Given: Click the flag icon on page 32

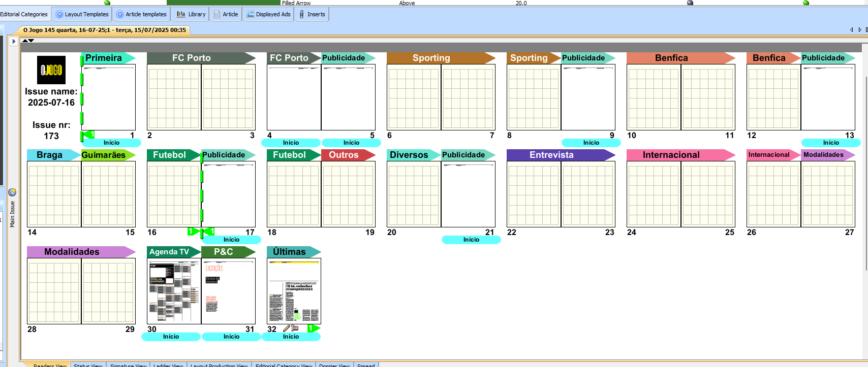Looking at the screenshot, I should click(x=295, y=328).
